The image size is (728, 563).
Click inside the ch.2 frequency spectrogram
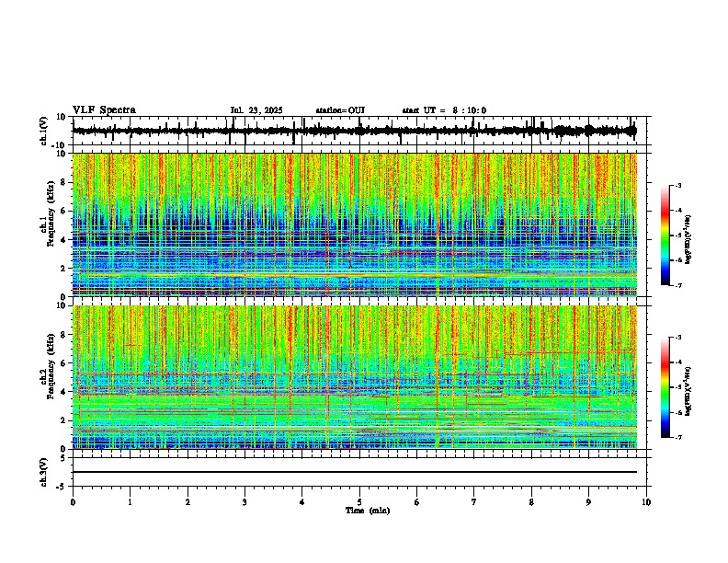(x=355, y=377)
